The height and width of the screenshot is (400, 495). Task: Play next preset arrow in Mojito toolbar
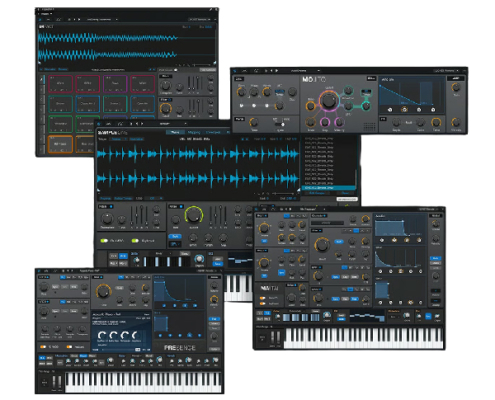point(277,71)
